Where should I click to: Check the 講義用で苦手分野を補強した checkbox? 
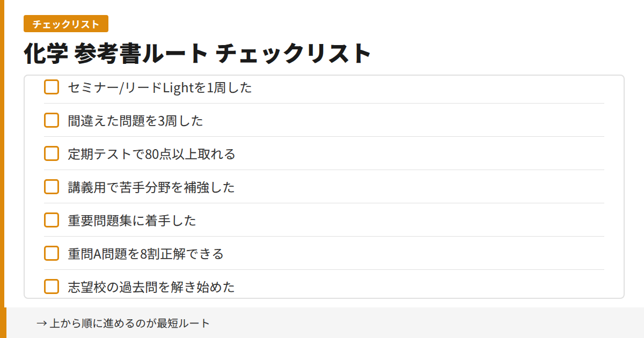[x=51, y=187]
